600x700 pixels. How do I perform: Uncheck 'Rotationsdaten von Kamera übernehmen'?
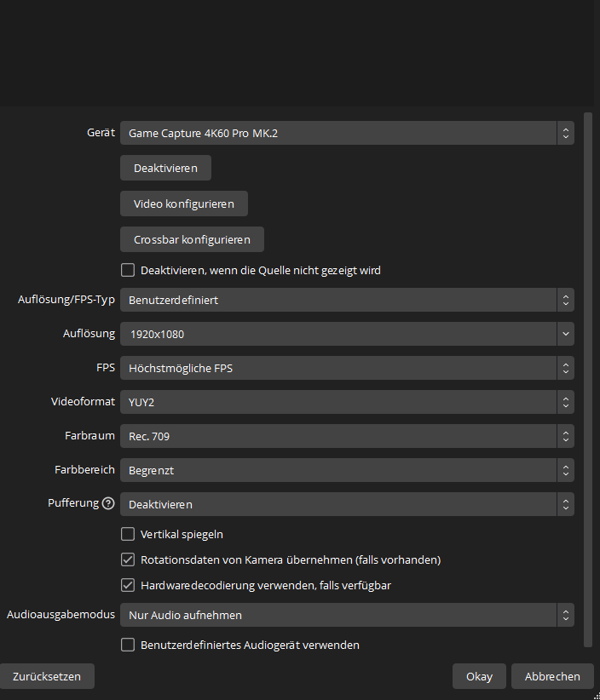pyautogui.click(x=128, y=559)
